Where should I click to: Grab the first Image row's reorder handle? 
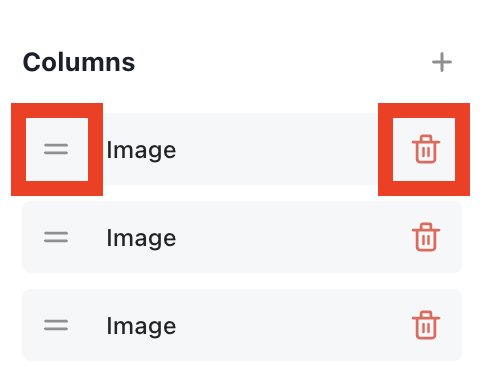56,149
